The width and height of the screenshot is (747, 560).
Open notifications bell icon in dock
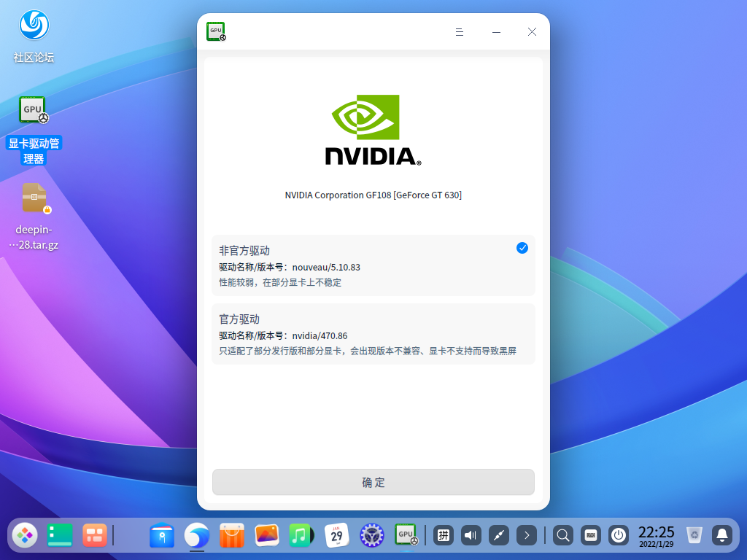(722, 535)
